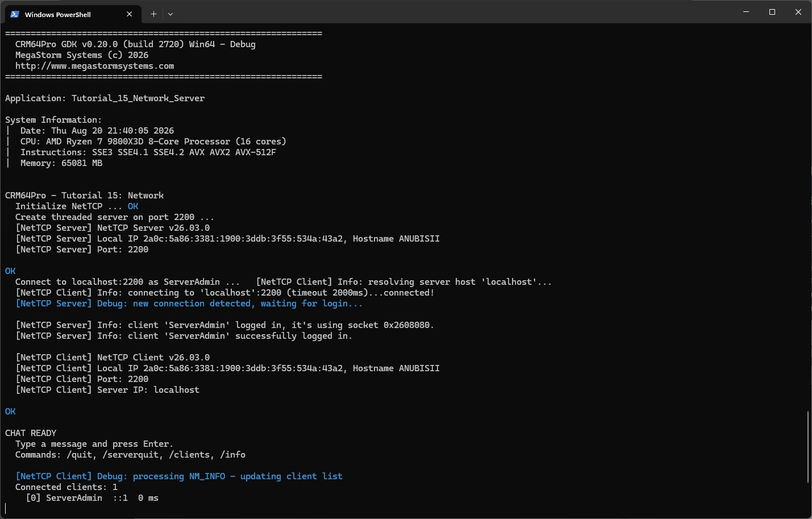Click the 'Memory: 65081 MB' line
This screenshot has width=812, height=519.
coord(61,163)
